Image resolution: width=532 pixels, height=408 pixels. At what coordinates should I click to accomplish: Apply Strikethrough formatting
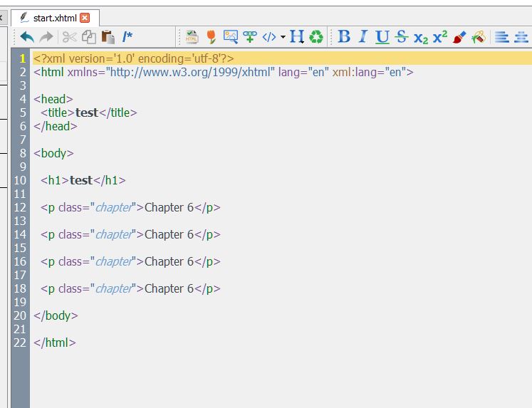402,36
